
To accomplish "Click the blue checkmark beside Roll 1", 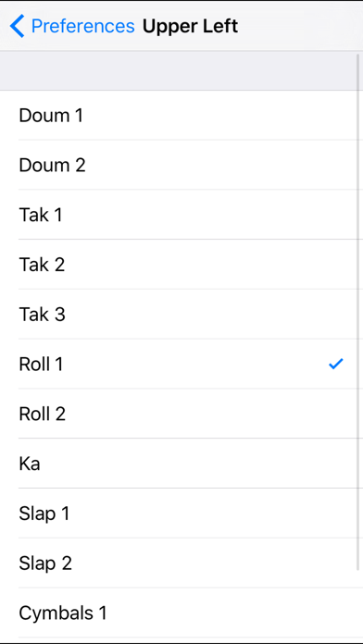I will click(x=336, y=364).
